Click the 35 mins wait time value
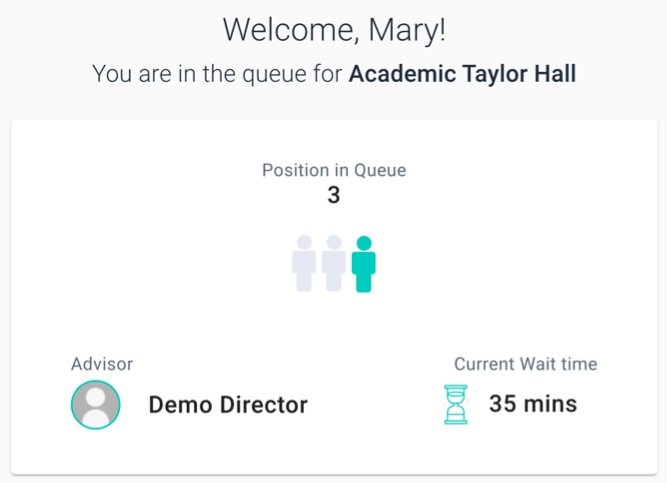 click(x=533, y=404)
